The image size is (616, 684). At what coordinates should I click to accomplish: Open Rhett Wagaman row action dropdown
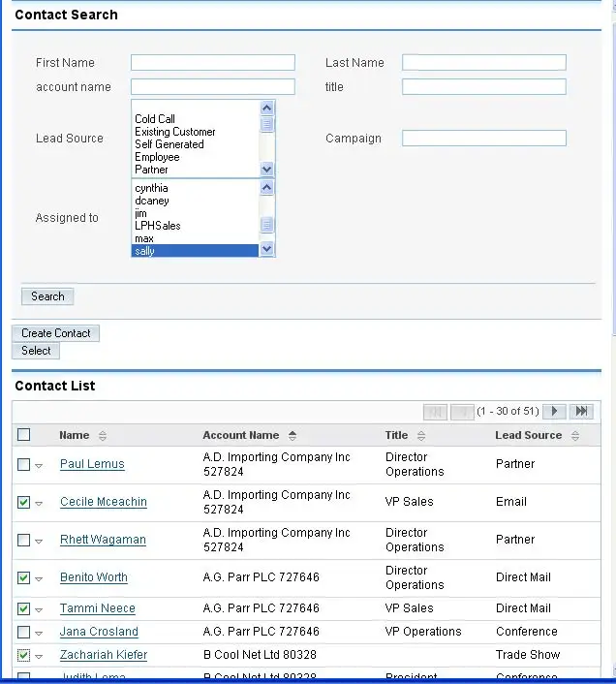tap(39, 542)
